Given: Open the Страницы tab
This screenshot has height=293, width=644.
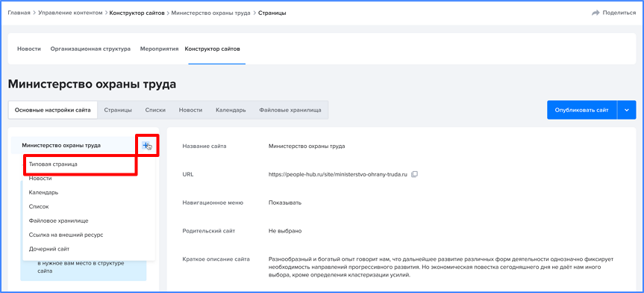Looking at the screenshot, I should pos(118,110).
